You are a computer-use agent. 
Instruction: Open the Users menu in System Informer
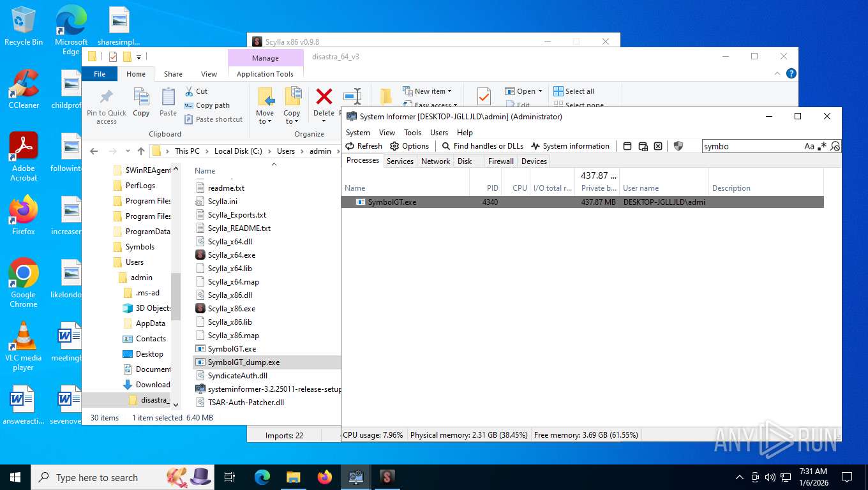coord(439,133)
